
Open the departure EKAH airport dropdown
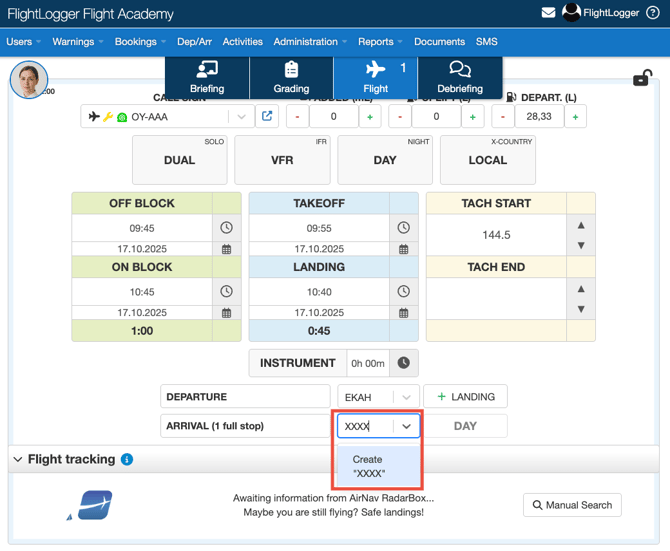[x=378, y=397]
